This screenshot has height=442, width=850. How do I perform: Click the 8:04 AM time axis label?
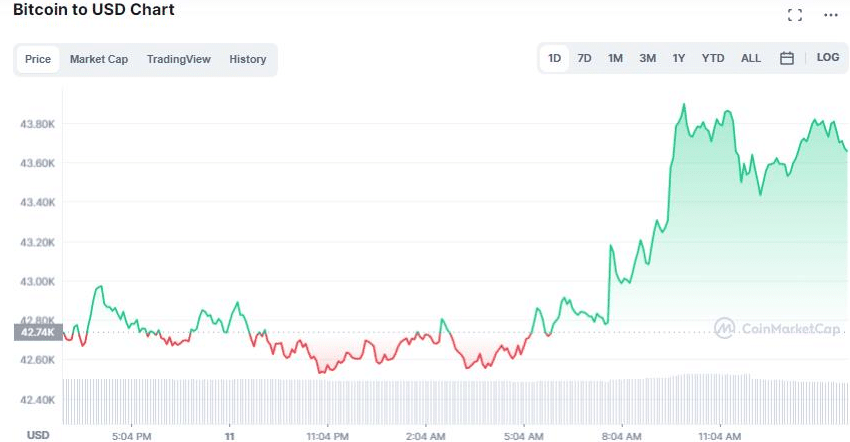[622, 436]
